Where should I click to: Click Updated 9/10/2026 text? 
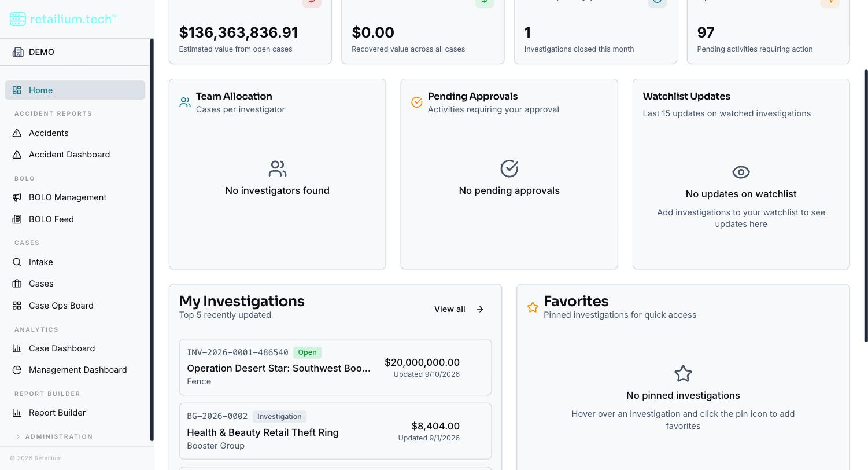tap(427, 374)
